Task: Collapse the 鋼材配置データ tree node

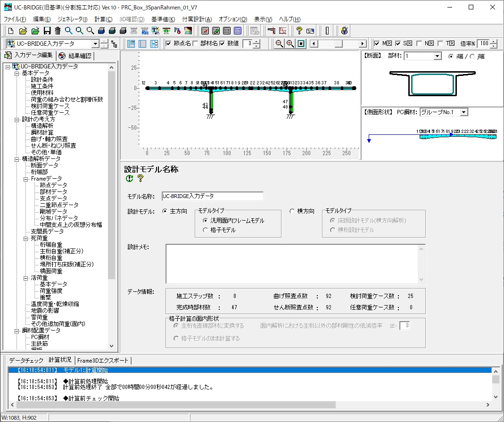Action: 17,331
